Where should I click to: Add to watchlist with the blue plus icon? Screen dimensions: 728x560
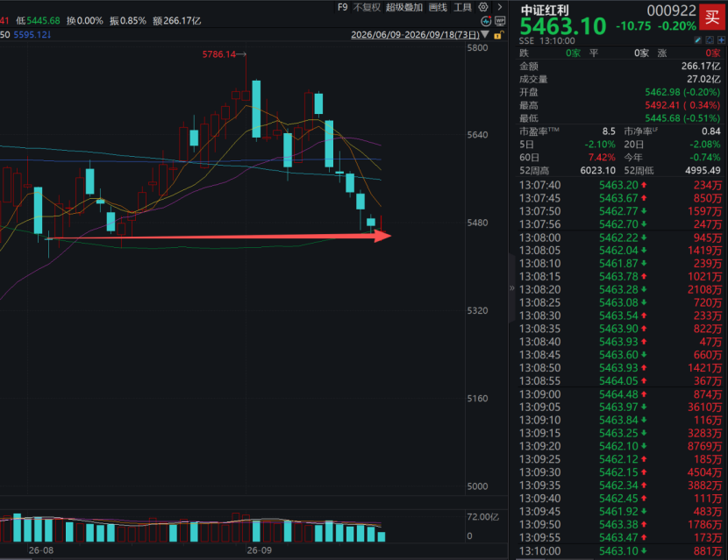pos(721,40)
